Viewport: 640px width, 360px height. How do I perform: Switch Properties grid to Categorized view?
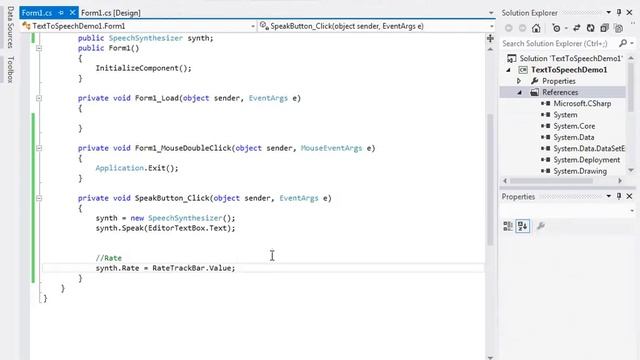[508, 226]
